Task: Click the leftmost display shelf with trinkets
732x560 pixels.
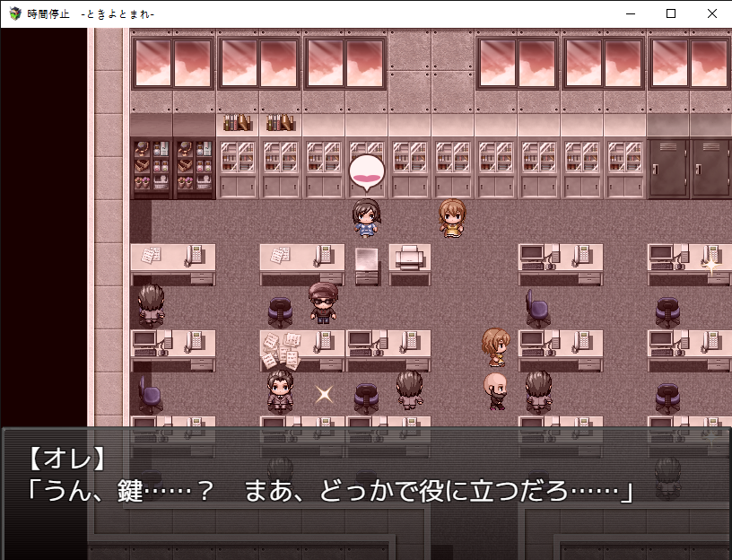Action: 152,168
